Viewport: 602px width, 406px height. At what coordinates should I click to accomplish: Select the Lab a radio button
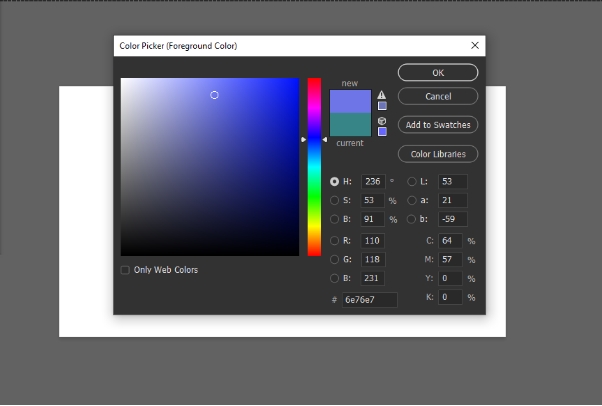click(x=412, y=200)
